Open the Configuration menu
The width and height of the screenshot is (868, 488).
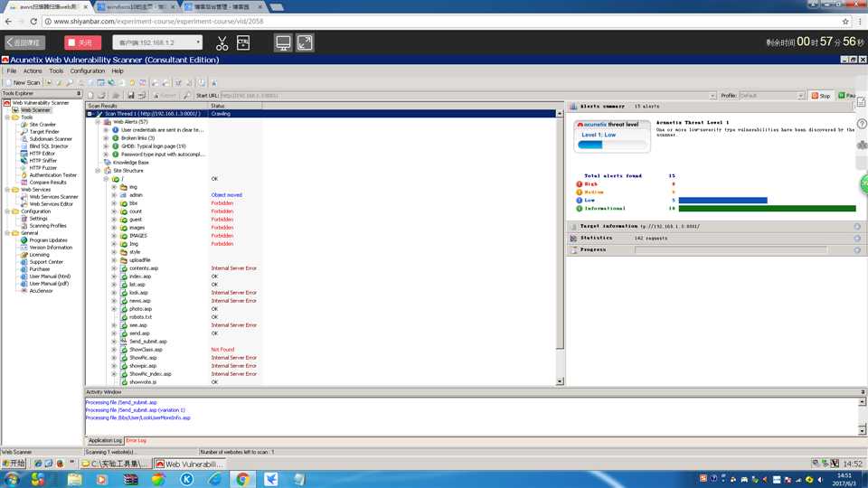tap(87, 70)
